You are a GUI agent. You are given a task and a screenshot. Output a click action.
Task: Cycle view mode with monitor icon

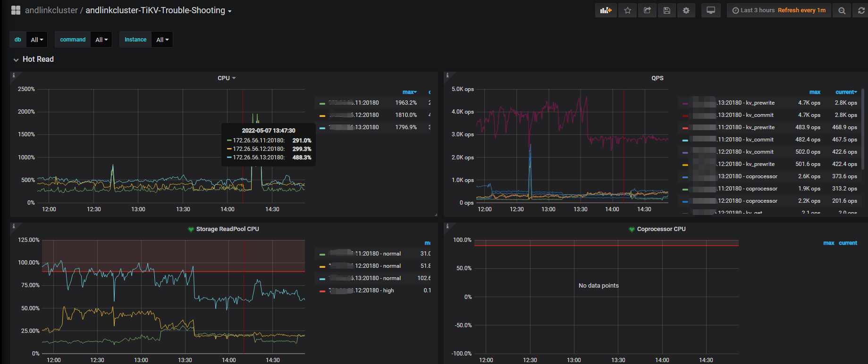point(710,10)
